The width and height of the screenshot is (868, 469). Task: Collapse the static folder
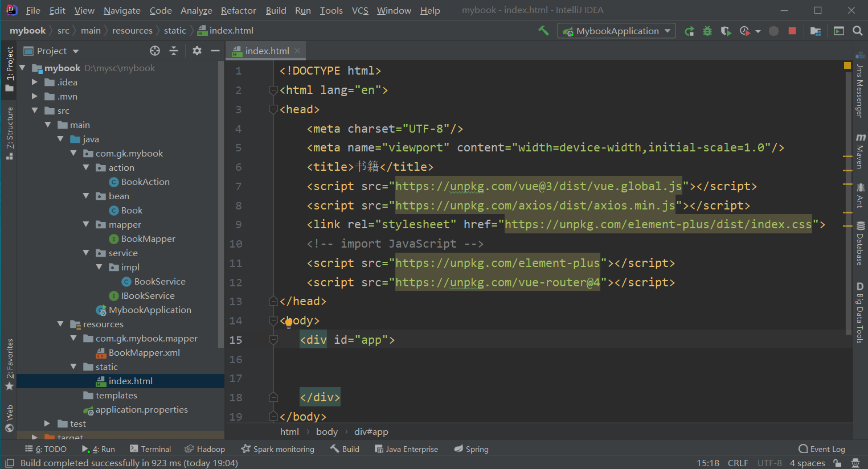[73, 367]
